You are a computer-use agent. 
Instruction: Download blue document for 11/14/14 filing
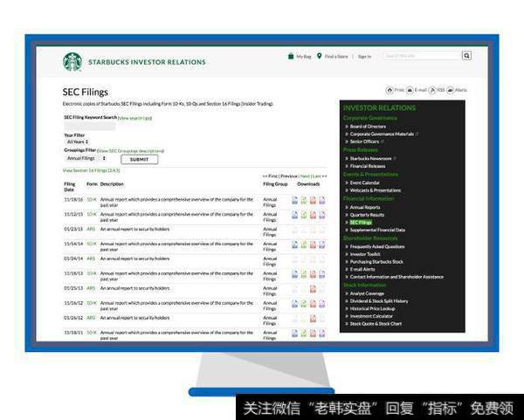[295, 244]
